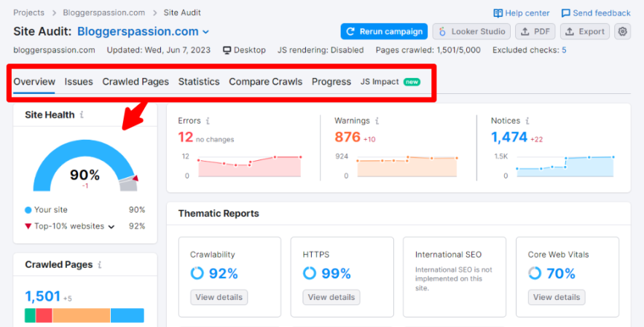The height and width of the screenshot is (327, 644).
Task: Click the PDF export button
Action: [535, 31]
